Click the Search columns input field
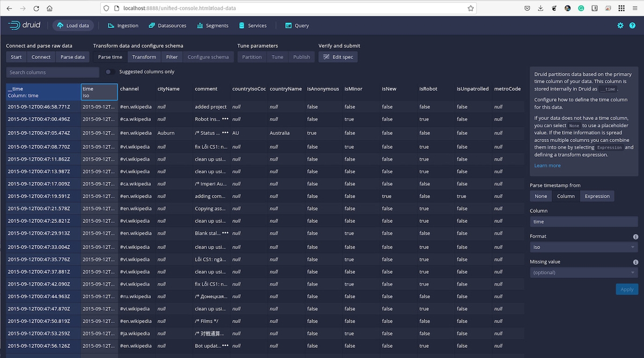Viewport: 644px width, 358px height. click(52, 71)
